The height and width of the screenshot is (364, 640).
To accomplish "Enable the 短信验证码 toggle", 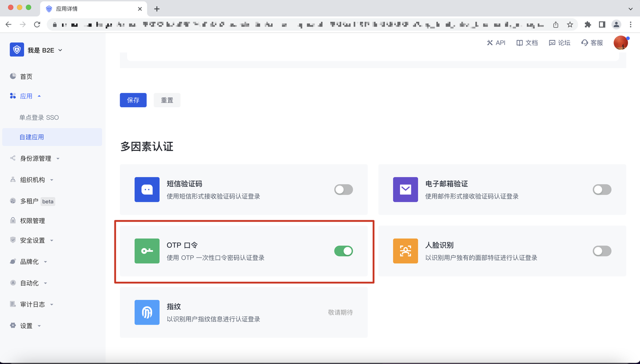I will 343,190.
